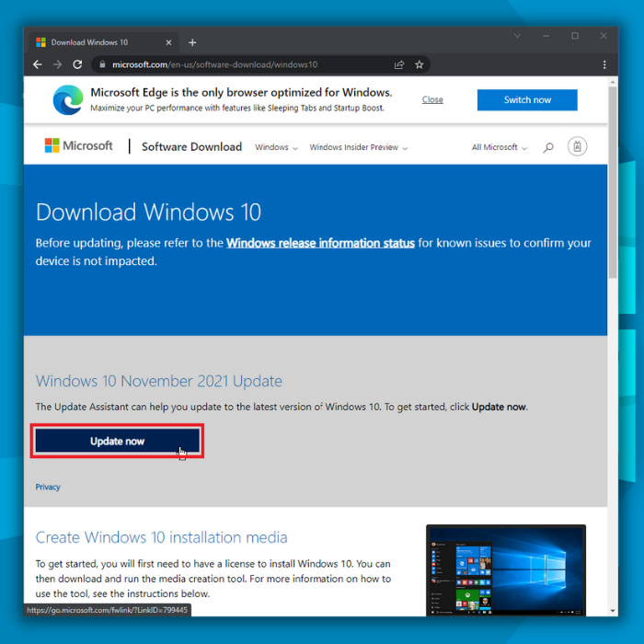Open site search with magnifier icon
The image size is (644, 644).
[548, 147]
